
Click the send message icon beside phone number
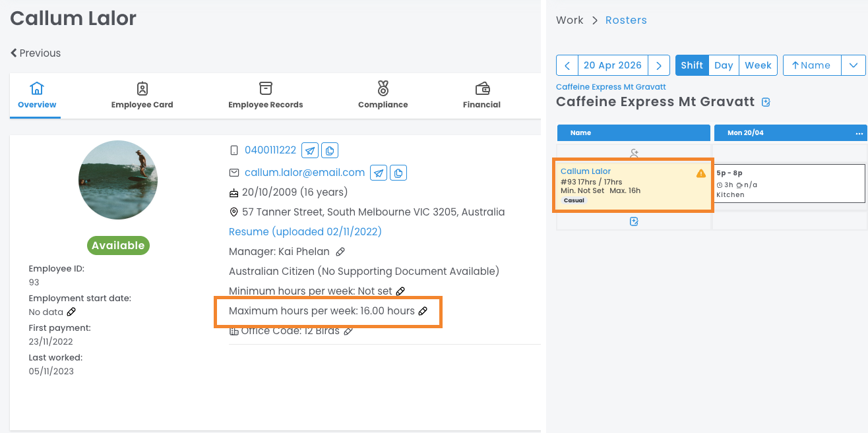[x=310, y=150]
